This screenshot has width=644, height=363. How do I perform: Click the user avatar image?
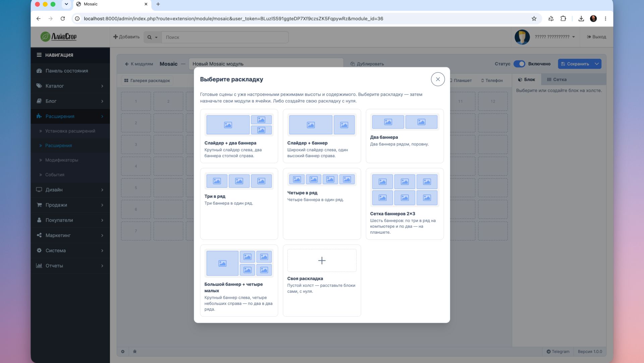[522, 37]
